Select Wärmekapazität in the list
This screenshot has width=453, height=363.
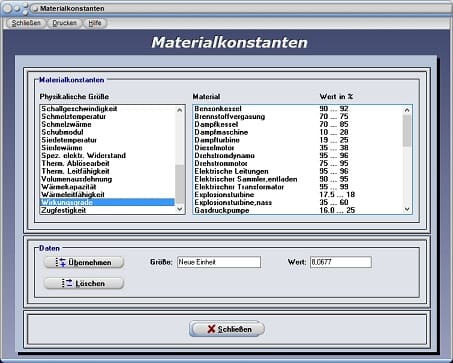pos(107,187)
